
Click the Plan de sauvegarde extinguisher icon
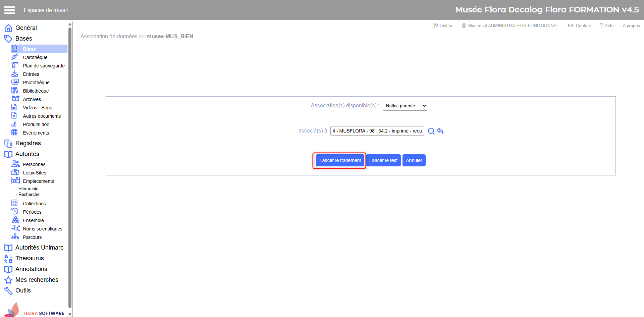point(15,65)
